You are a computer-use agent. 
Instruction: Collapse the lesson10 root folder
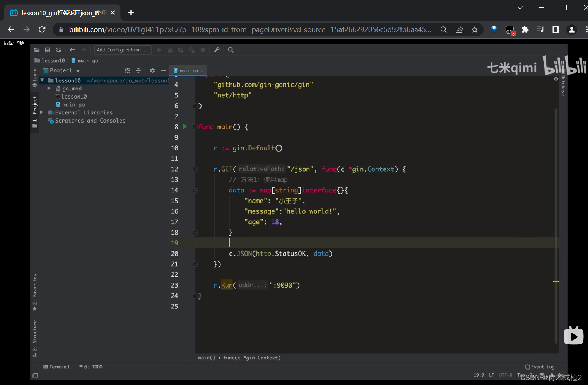click(42, 80)
